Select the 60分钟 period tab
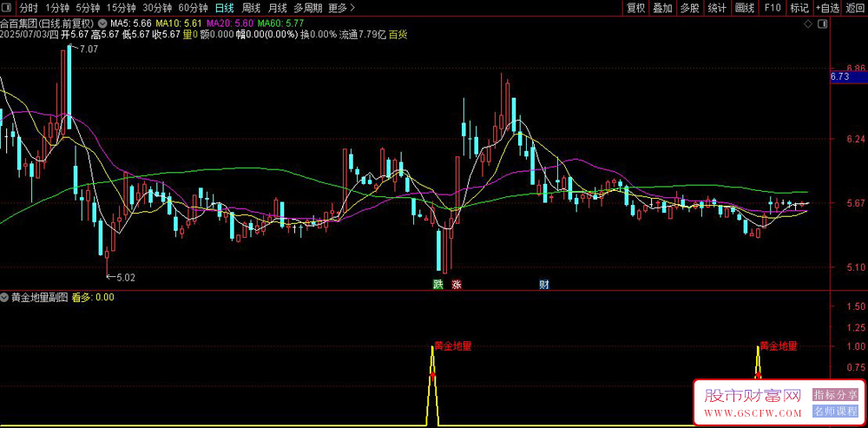 coord(194,8)
